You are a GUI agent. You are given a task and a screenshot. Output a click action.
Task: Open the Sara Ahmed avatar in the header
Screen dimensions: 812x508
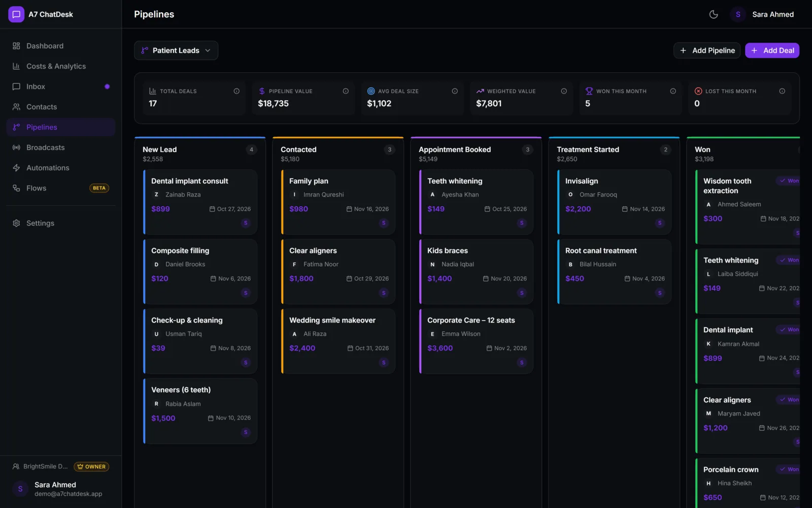click(738, 14)
